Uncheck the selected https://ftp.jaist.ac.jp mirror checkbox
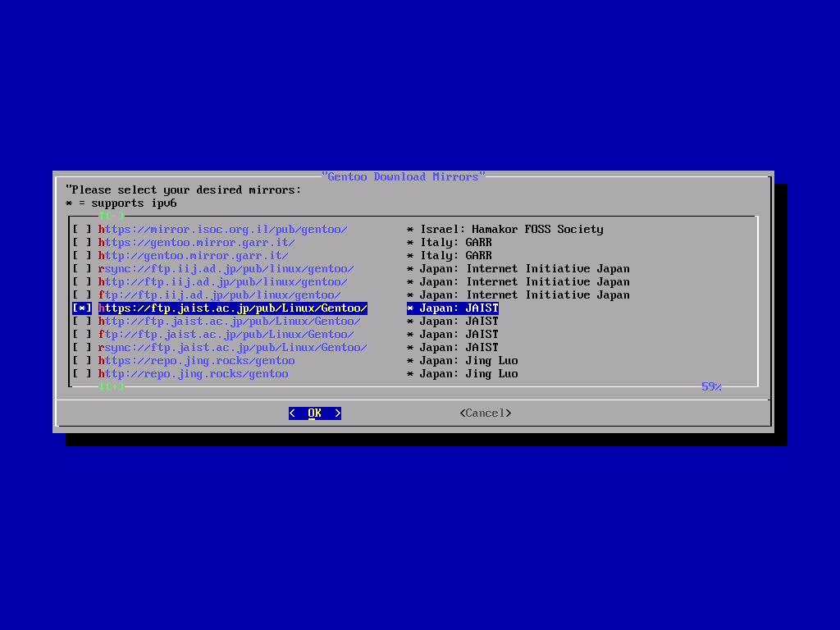 coord(82,308)
